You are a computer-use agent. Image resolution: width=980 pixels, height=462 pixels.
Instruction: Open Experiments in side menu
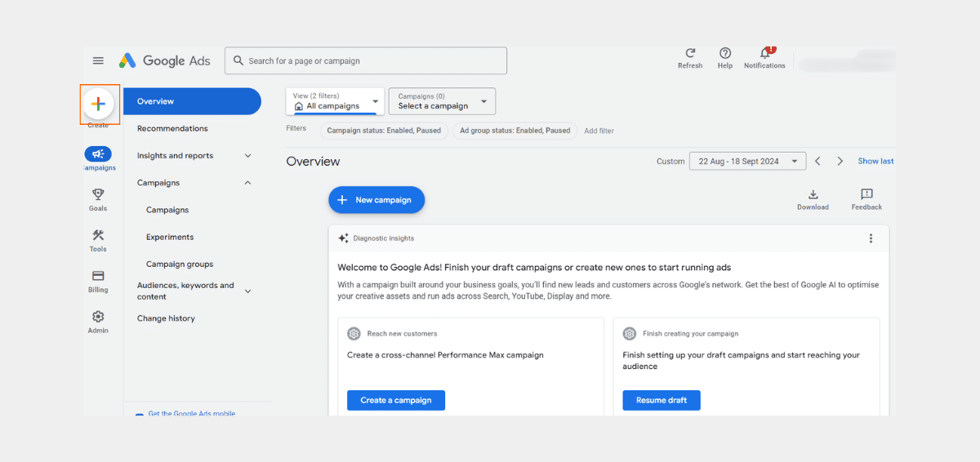(170, 237)
